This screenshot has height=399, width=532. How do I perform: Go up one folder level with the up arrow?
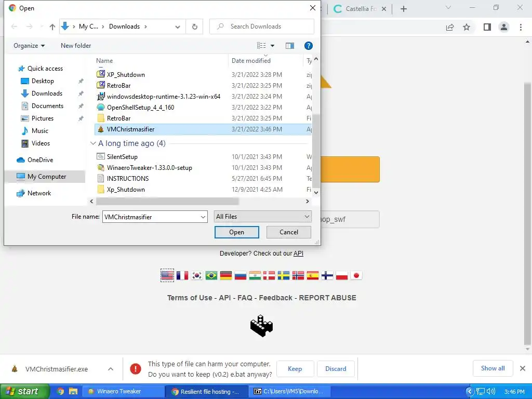(x=52, y=27)
